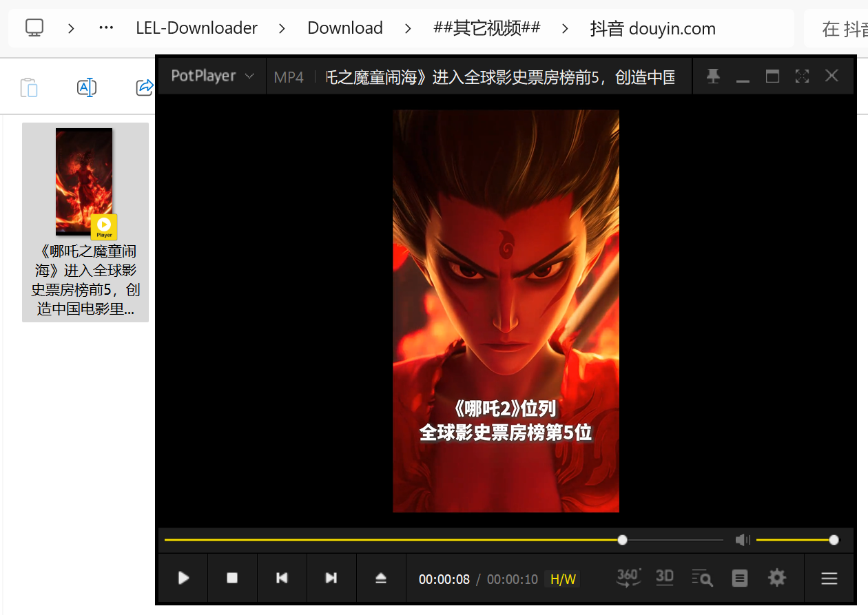Click the Rename icon in Explorer toolbar

(86, 87)
